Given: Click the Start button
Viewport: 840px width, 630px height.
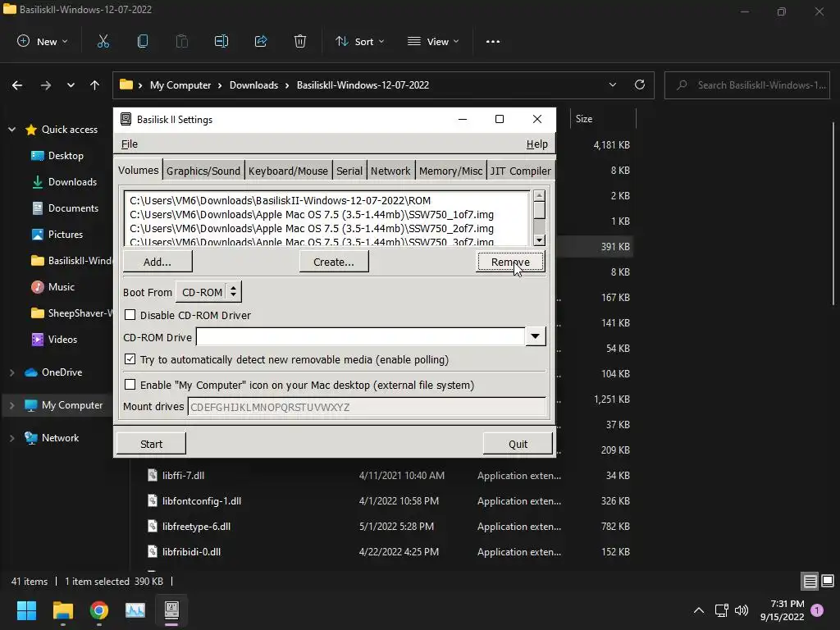Looking at the screenshot, I should point(151,444).
